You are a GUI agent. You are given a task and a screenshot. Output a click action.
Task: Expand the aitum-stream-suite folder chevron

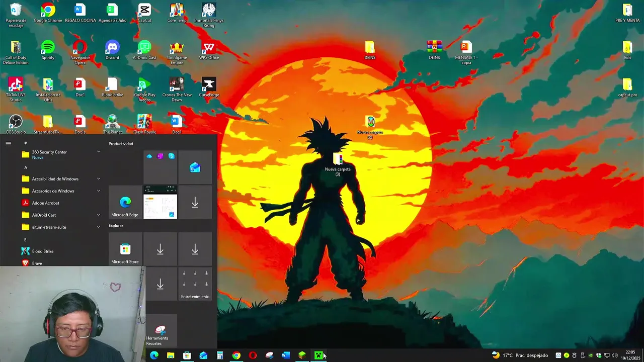click(98, 227)
